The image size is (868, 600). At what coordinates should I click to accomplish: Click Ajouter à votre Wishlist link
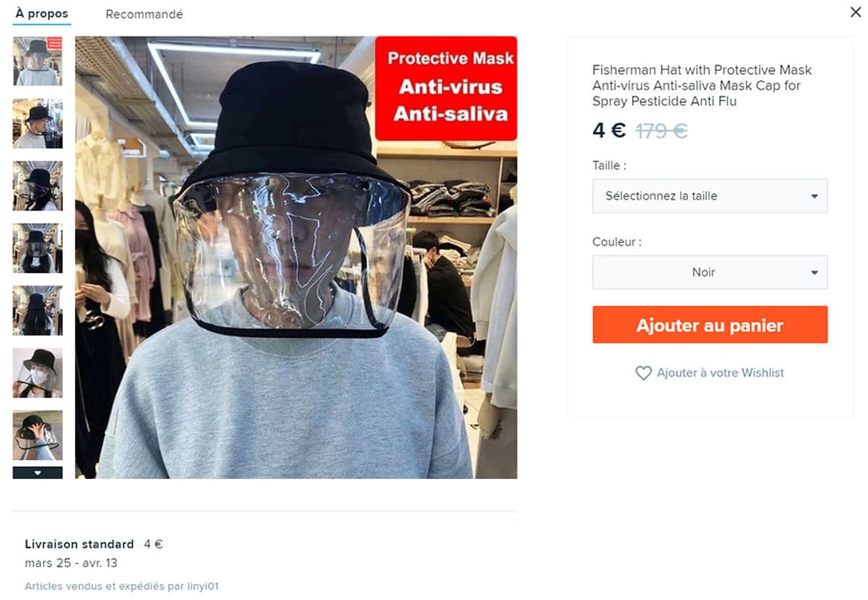(x=720, y=373)
